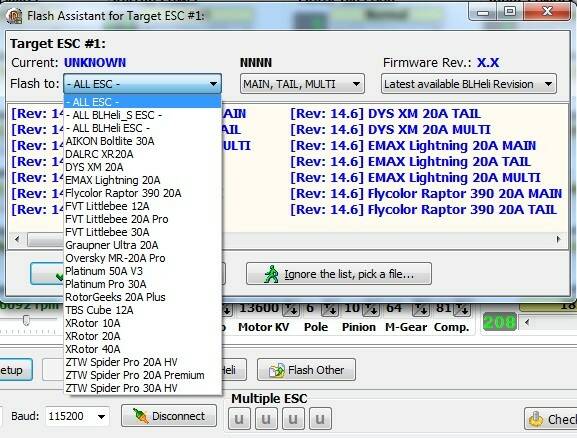Choose ZTW Spider Pro 20A Premium

click(142, 375)
